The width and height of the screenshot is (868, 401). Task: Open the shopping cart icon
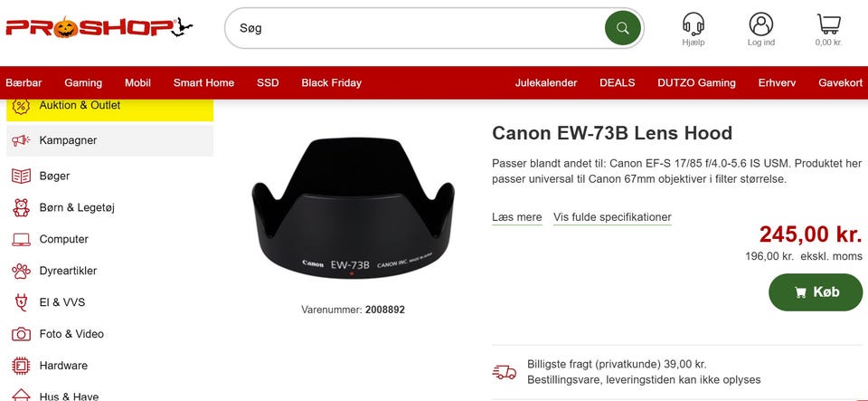[829, 24]
